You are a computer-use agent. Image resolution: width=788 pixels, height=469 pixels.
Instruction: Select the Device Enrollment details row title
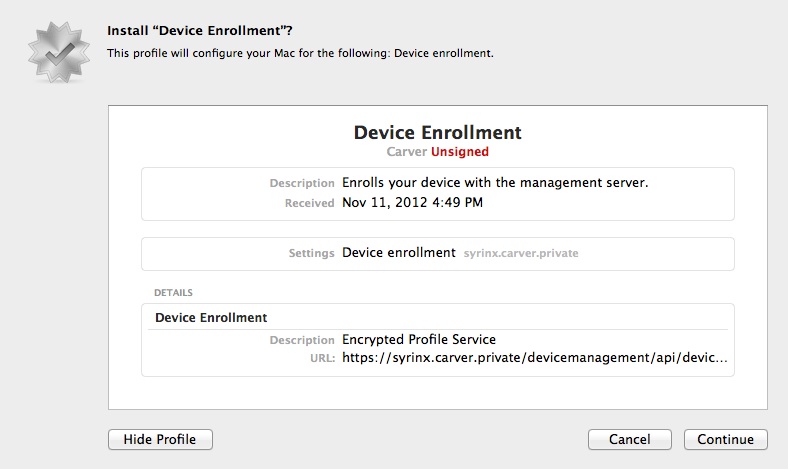pos(211,317)
